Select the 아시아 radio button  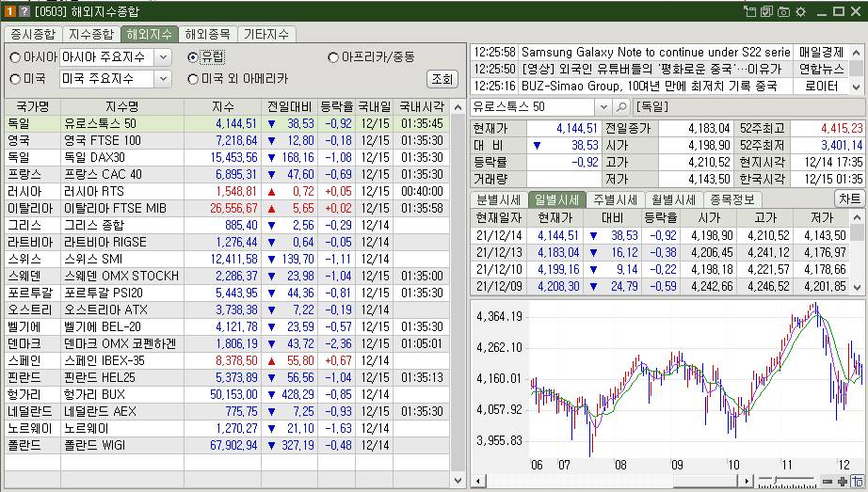(15, 57)
